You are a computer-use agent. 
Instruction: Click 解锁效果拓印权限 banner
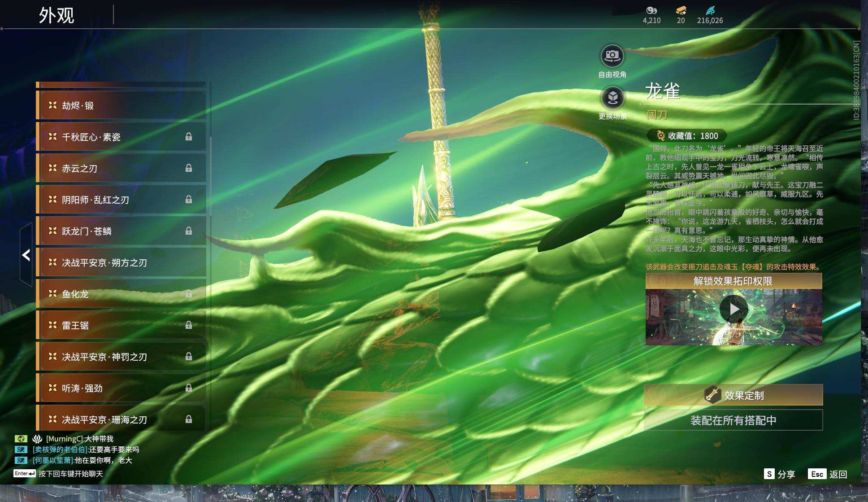(733, 281)
